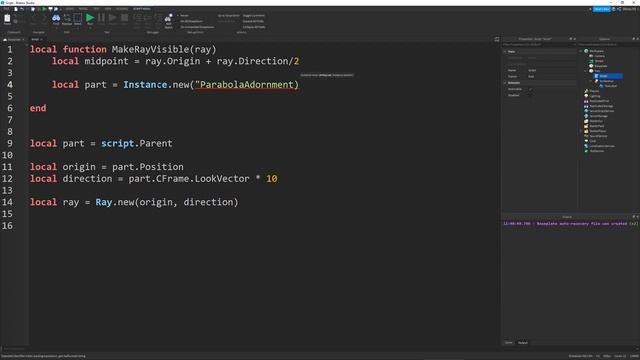Select ServerStorage in Explorer
The height and width of the screenshot is (360, 640).
[x=598, y=116]
